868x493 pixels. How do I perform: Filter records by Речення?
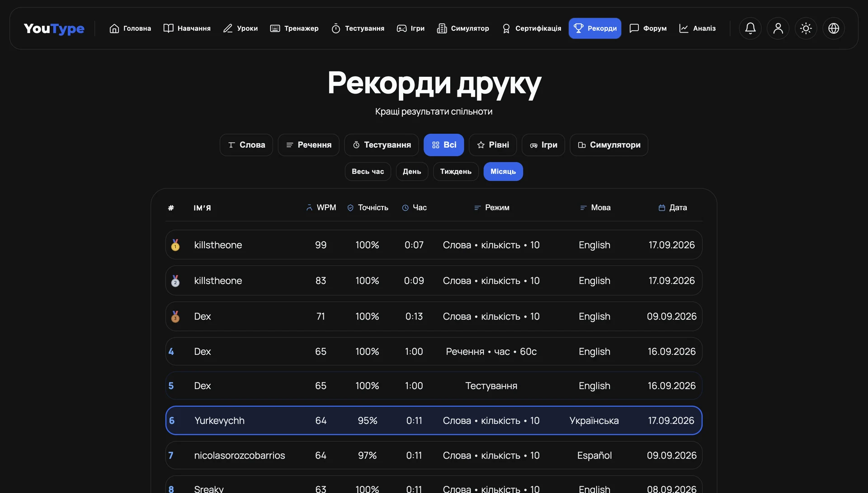309,145
